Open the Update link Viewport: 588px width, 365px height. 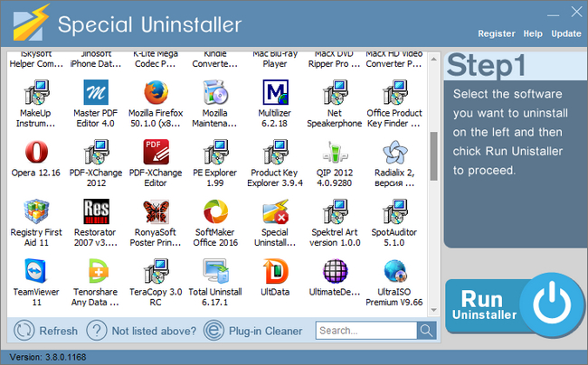[566, 33]
